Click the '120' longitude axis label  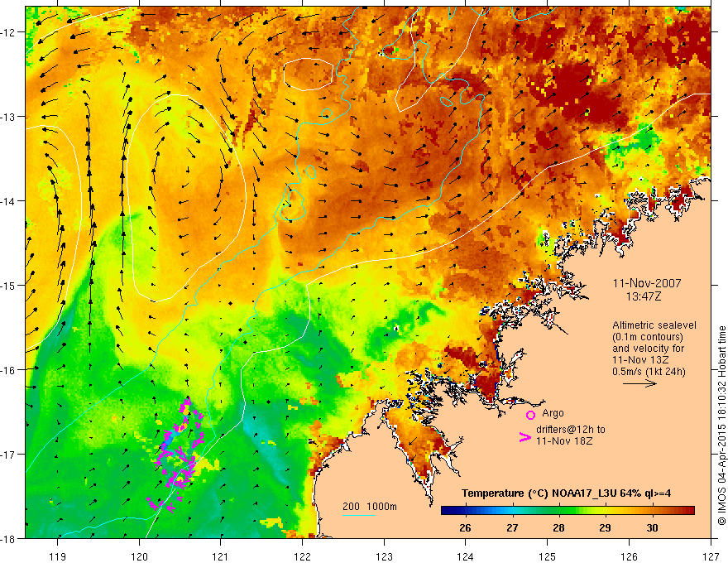tap(139, 556)
